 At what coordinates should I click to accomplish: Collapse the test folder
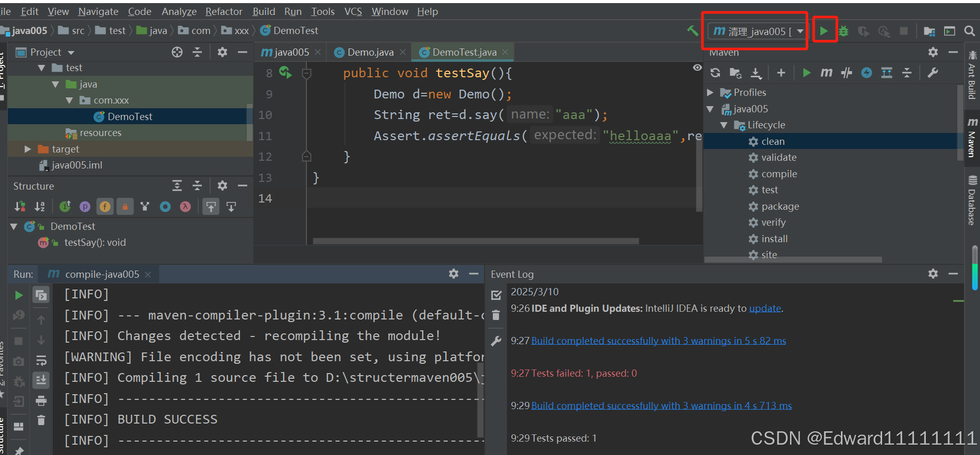click(x=41, y=68)
